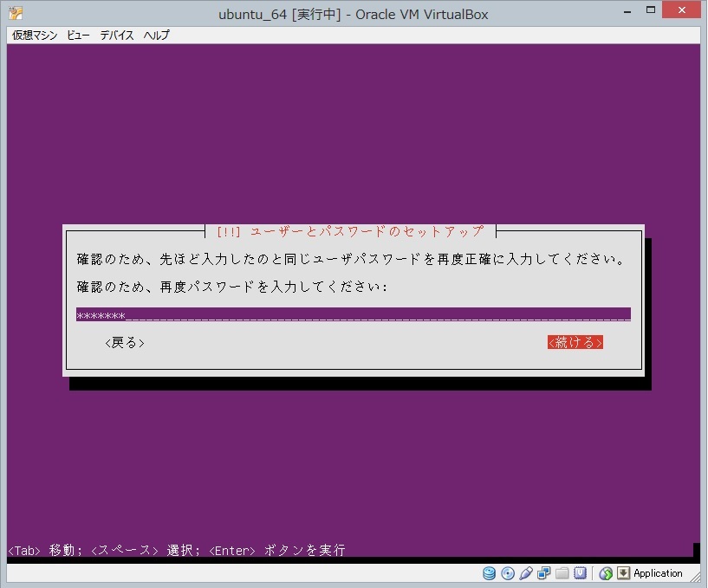The width and height of the screenshot is (708, 588).
Task: Click the window resize grip corner
Action: coord(697,577)
